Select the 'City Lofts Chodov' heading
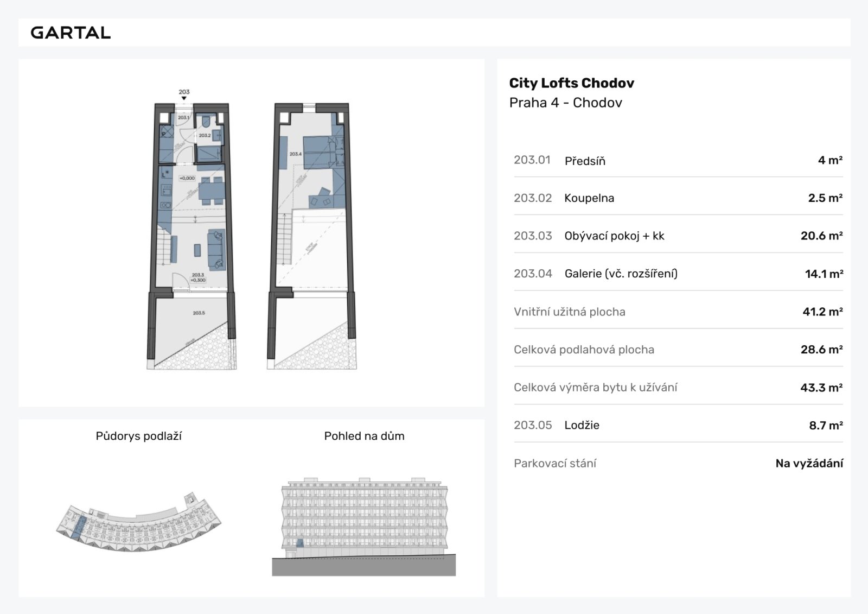868x614 pixels. pos(571,83)
